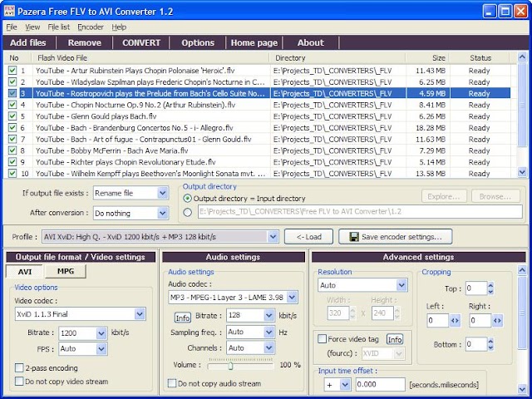The image size is (532, 399).
Task: Select Output directory = Input directory radio
Action: 187,198
